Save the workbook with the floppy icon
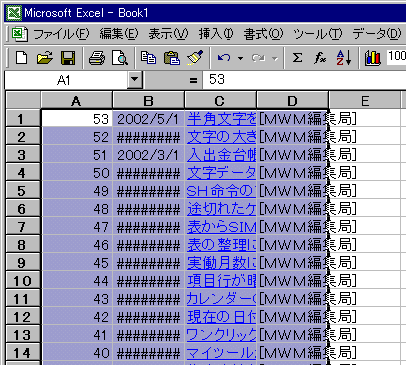This screenshot has height=365, width=406. tap(68, 58)
